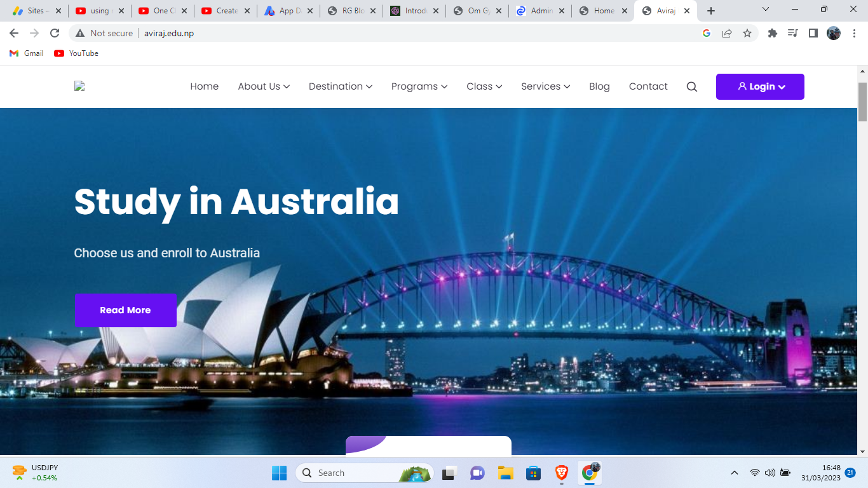The height and width of the screenshot is (488, 868).
Task: Click the website search magnifier icon
Action: click(x=692, y=87)
